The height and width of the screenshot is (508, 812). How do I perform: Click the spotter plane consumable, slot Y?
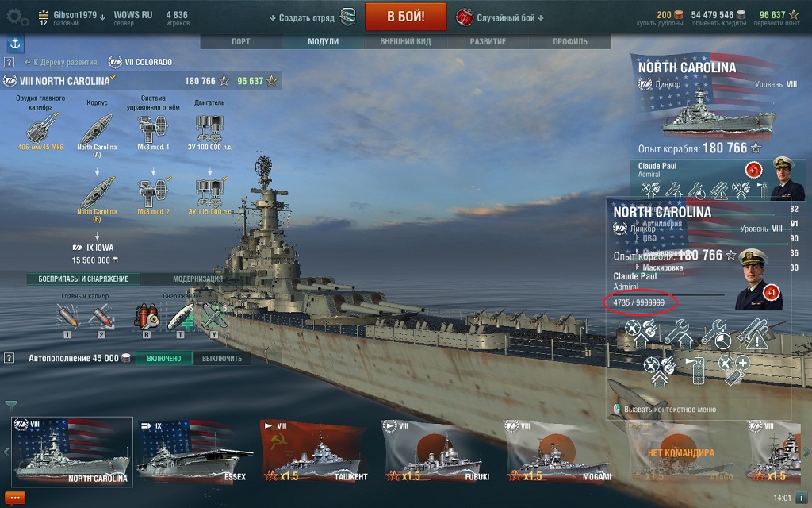tap(213, 316)
